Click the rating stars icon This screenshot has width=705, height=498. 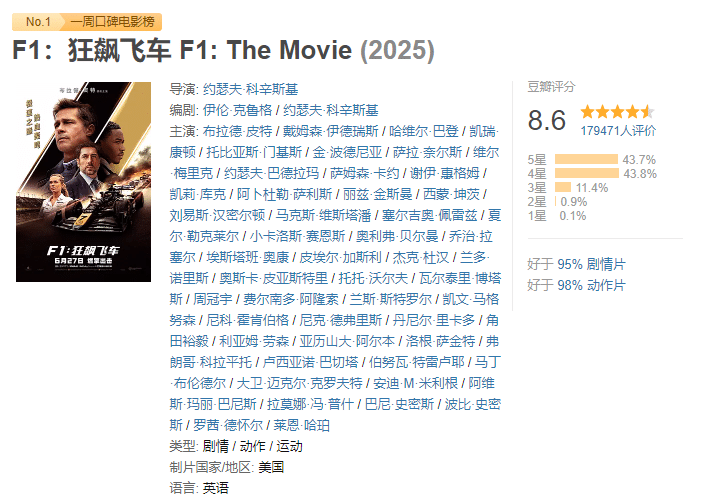tap(616, 111)
